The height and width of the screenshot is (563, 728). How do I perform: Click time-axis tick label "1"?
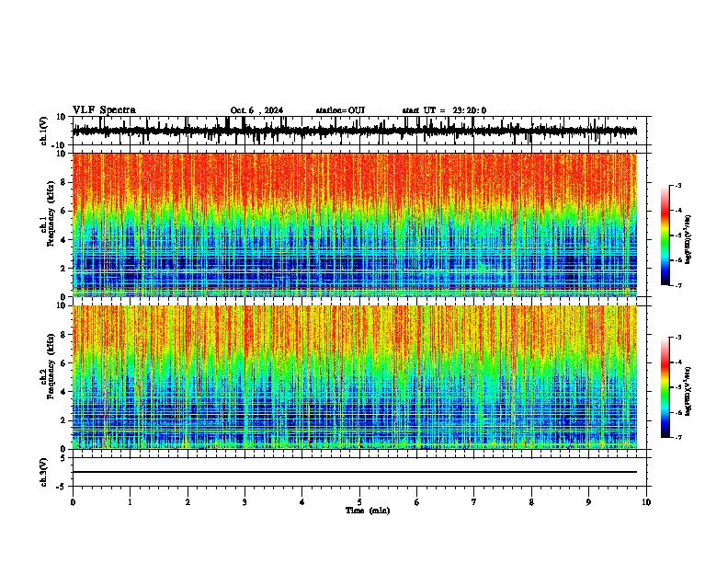tap(131, 502)
